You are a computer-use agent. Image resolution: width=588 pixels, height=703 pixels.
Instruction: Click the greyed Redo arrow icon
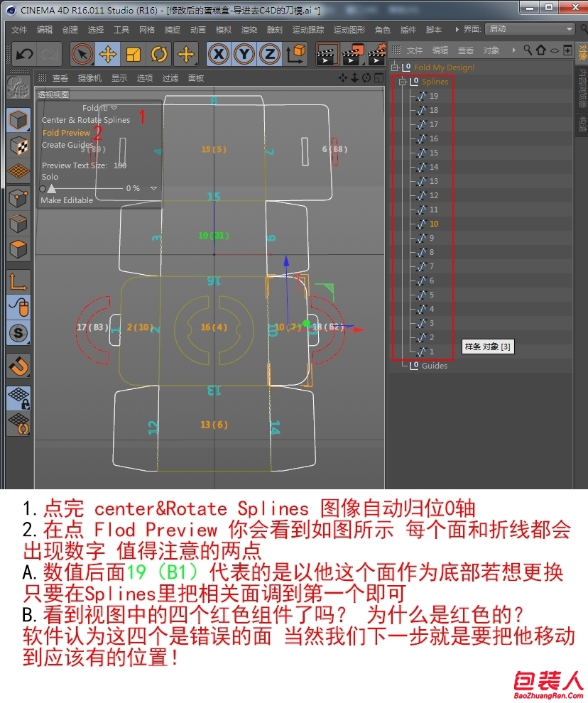[x=49, y=54]
